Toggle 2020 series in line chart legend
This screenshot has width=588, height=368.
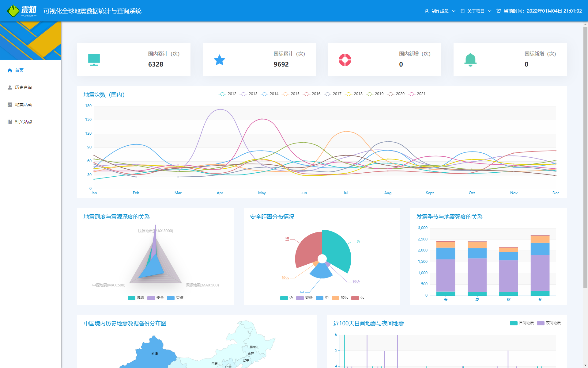[396, 94]
